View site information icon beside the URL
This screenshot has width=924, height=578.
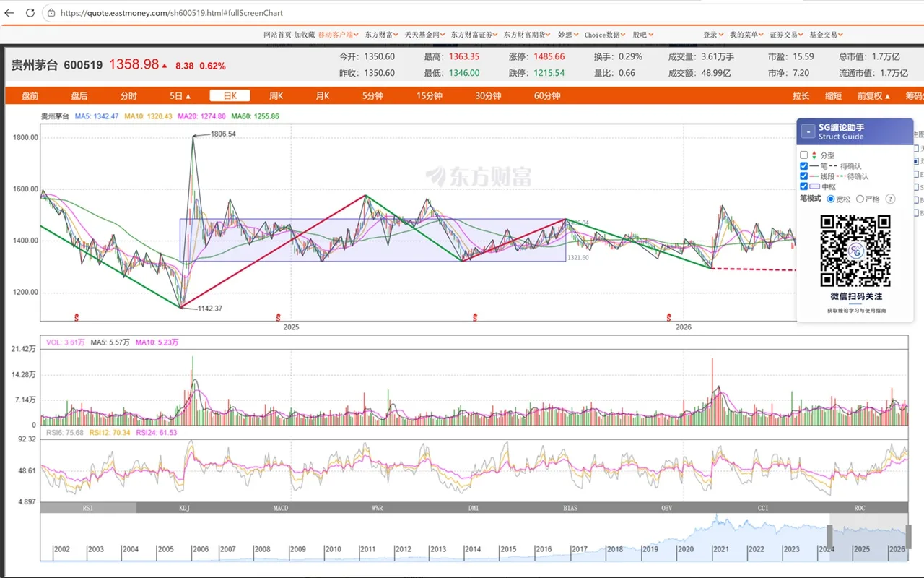(51, 13)
